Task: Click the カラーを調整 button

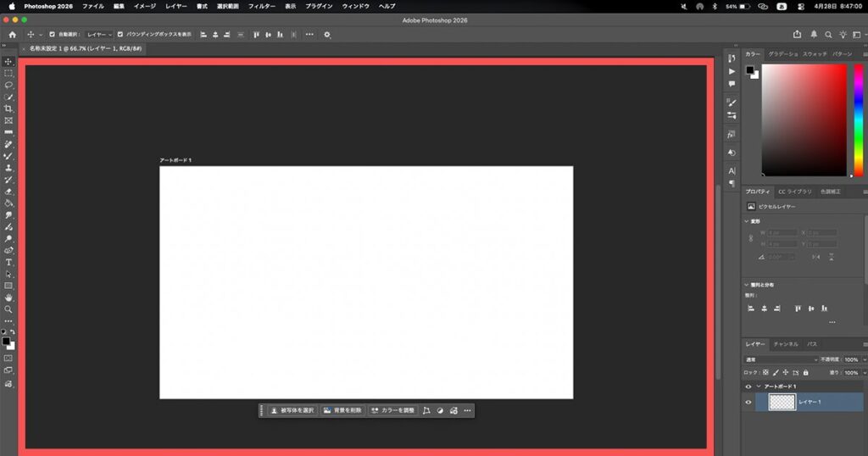Action: pyautogui.click(x=393, y=410)
